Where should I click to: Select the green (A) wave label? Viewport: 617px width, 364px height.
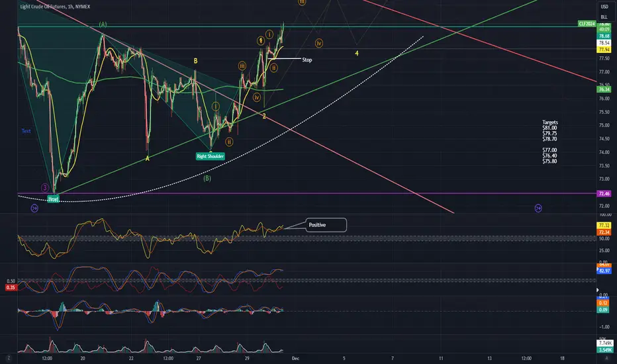tap(103, 24)
